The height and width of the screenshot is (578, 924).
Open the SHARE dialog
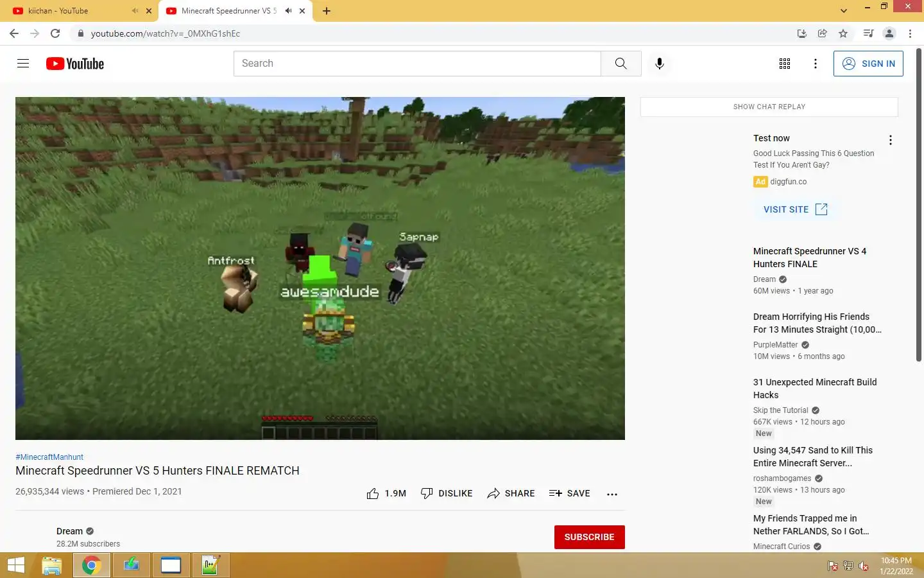point(511,493)
